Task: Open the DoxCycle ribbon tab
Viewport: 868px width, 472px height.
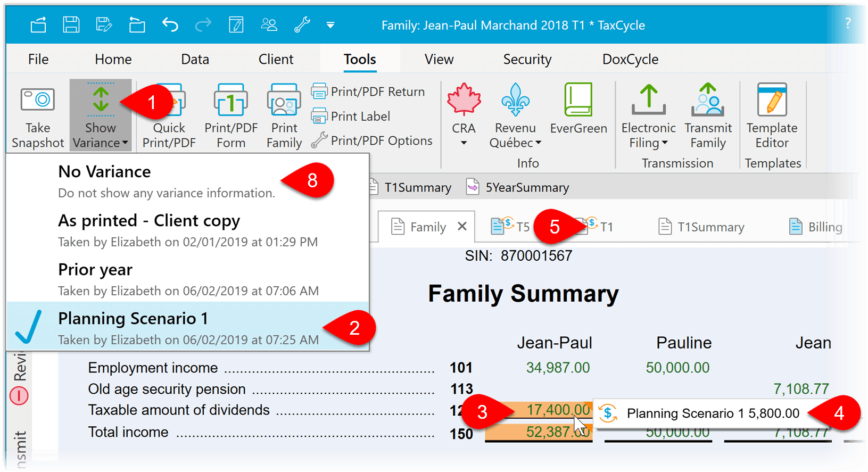Action: pyautogui.click(x=630, y=59)
